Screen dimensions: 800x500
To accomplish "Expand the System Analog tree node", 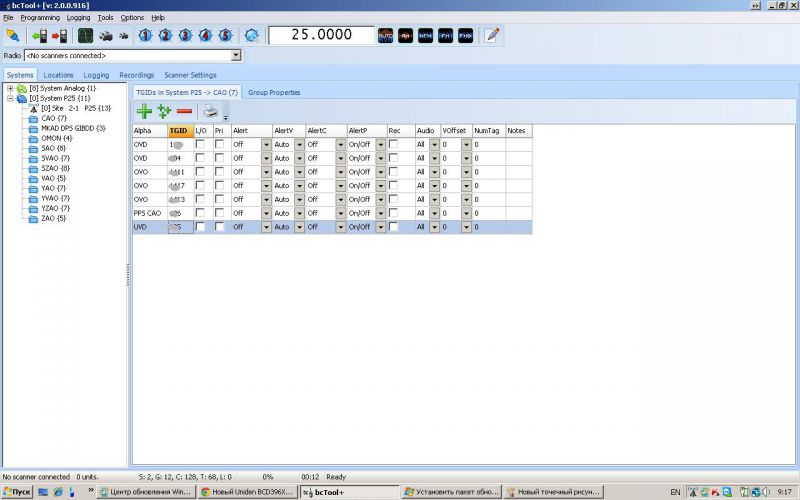I will point(10,88).
